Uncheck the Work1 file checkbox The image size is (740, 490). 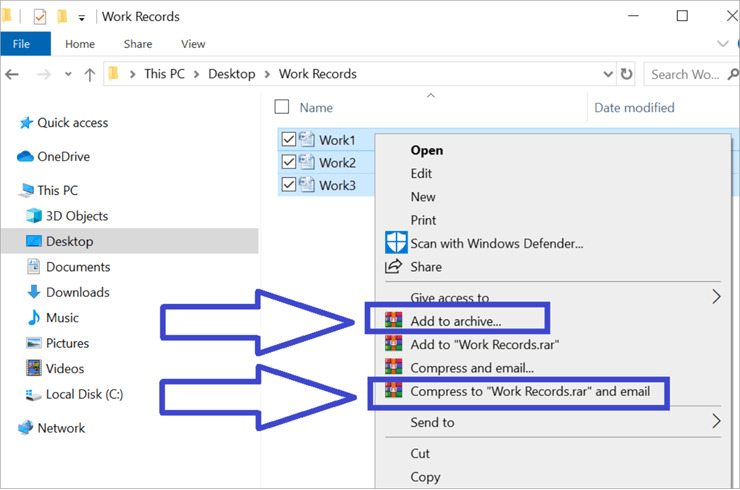(x=289, y=139)
